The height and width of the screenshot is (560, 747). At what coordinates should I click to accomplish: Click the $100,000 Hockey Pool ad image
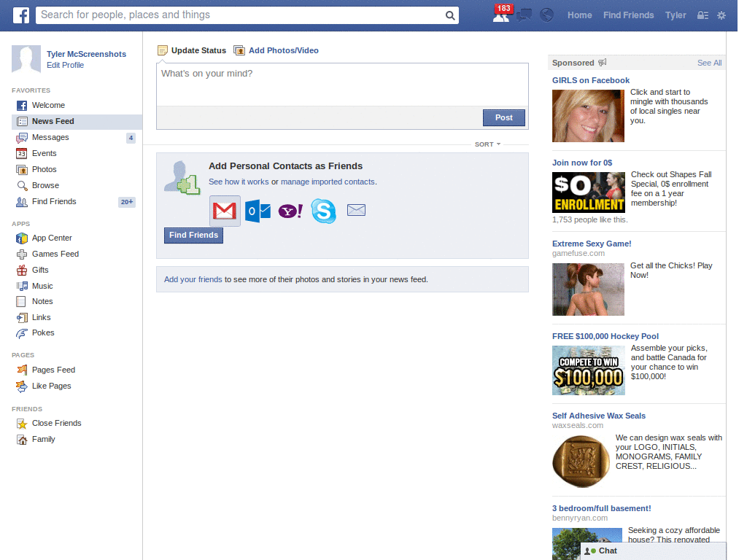(589, 370)
